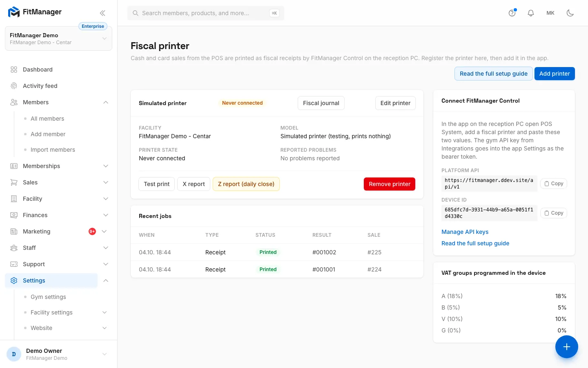Click Edit printer
The height and width of the screenshot is (368, 588).
click(x=395, y=103)
